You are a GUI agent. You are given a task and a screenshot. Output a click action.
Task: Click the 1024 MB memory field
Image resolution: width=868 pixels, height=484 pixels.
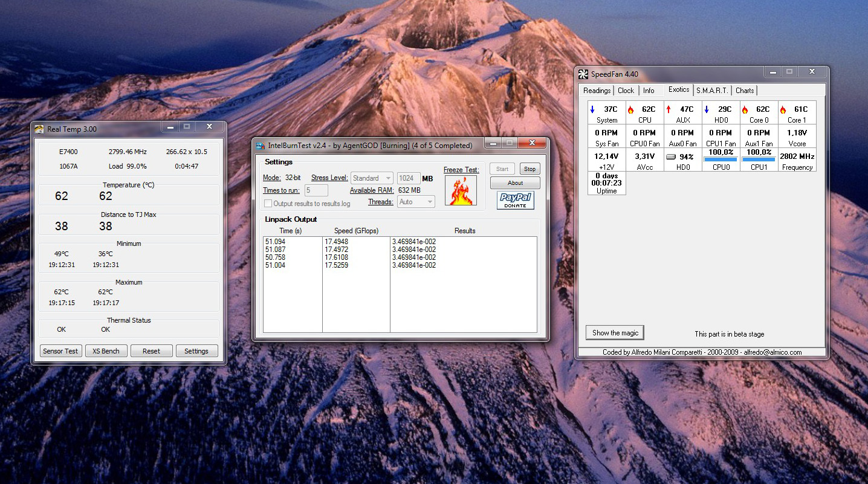(x=409, y=178)
